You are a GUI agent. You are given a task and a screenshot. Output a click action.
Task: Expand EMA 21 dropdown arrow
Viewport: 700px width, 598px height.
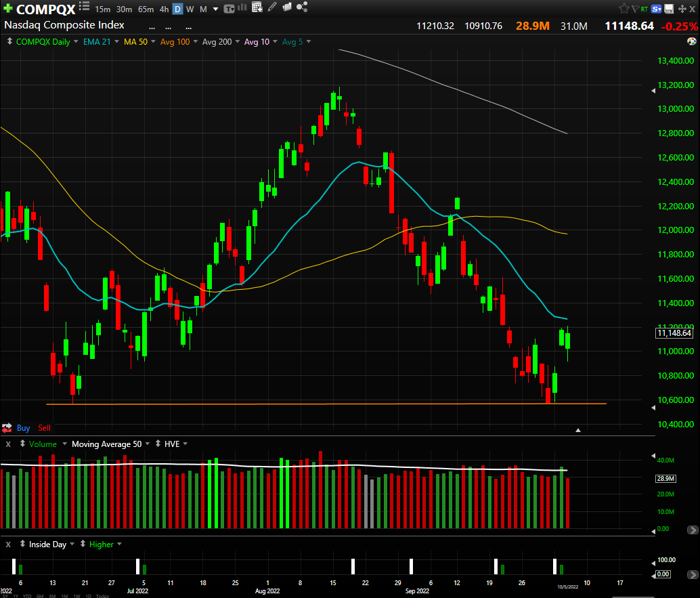pos(116,41)
